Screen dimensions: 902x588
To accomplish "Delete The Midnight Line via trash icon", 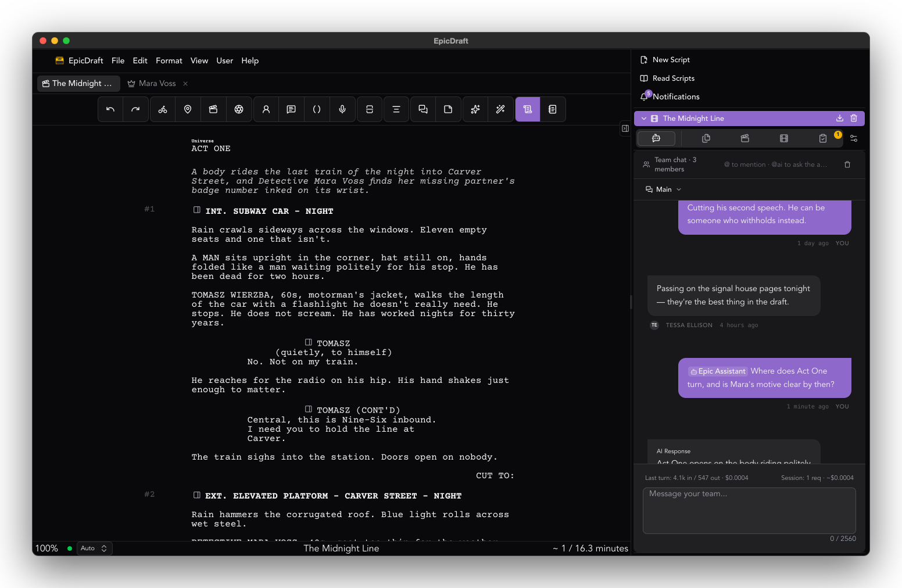I will 854,118.
